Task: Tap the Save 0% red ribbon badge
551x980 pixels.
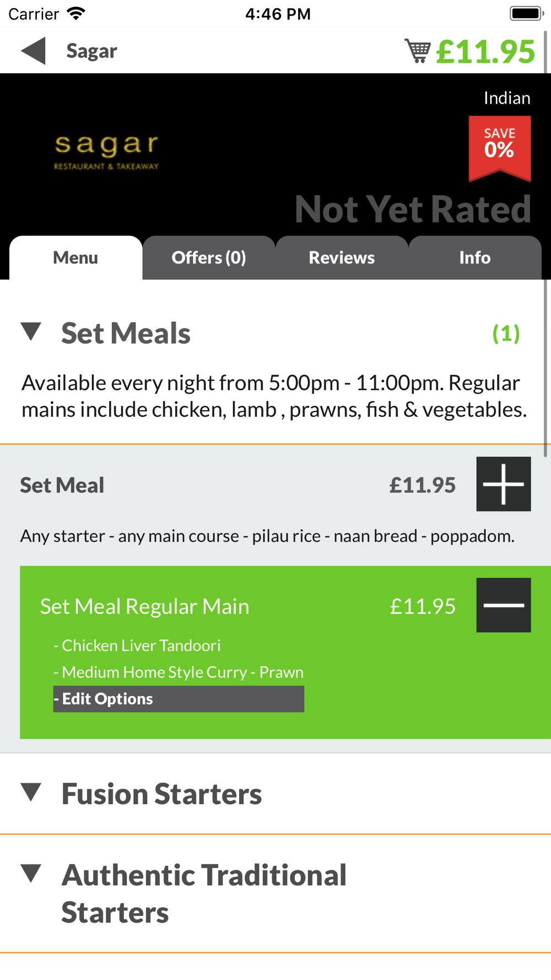Action: pyautogui.click(x=500, y=148)
